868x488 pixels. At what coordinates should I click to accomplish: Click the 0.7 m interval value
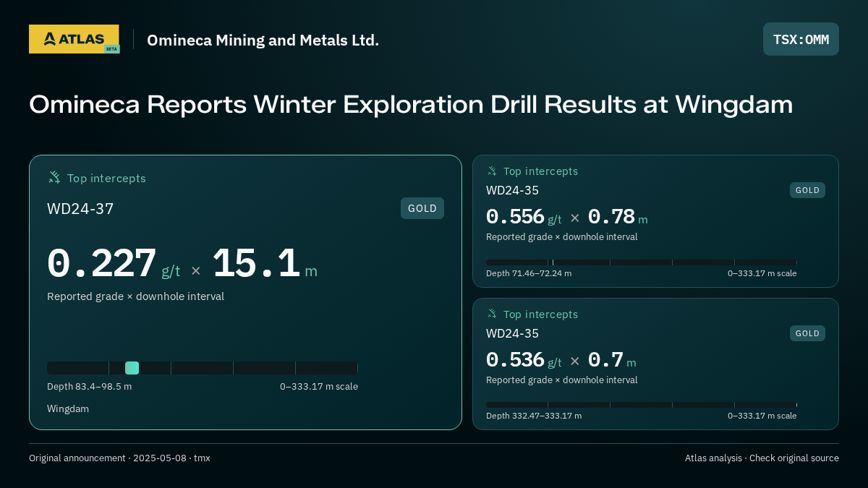(612, 360)
